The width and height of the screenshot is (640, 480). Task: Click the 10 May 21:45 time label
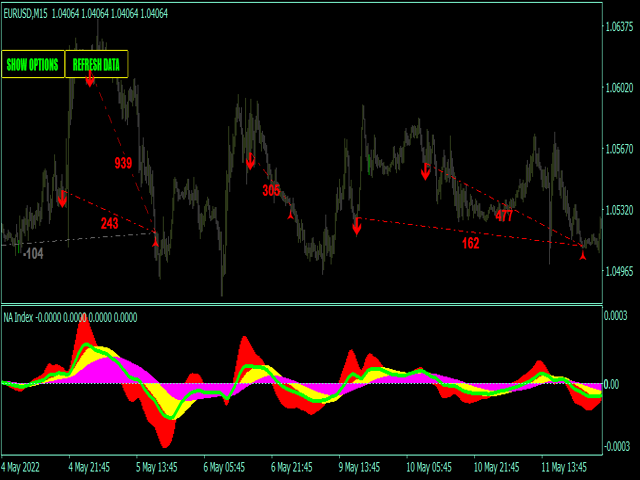(497, 467)
